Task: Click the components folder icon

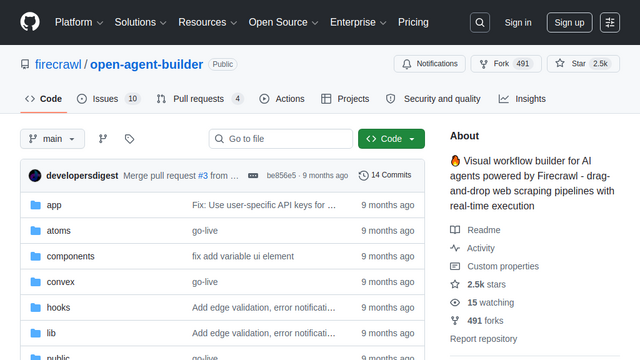Action: tap(36, 256)
